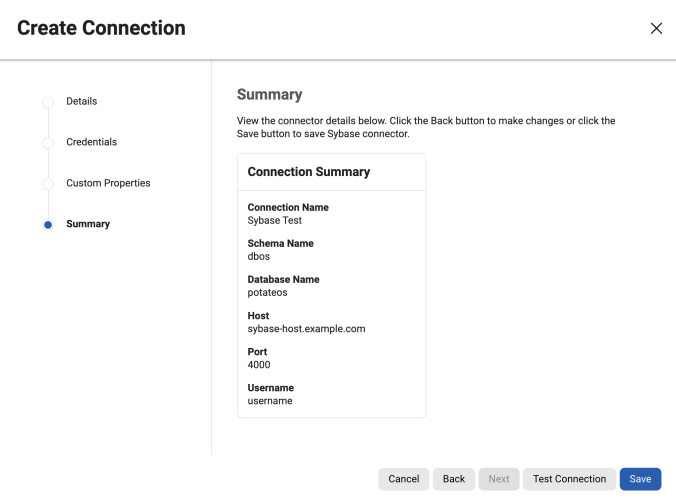Screen dimensions: 676x500
Task: Close the Create Connection dialog
Action: pyautogui.click(x=656, y=28)
